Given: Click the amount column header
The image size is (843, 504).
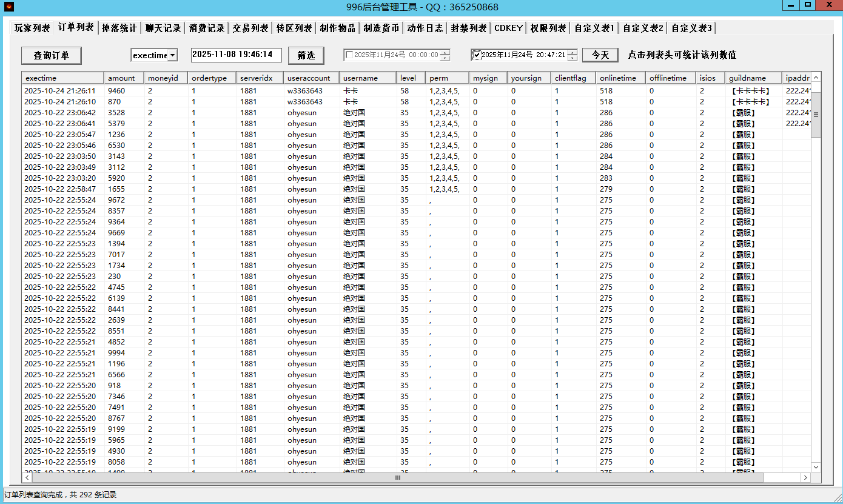Looking at the screenshot, I should coord(124,78).
